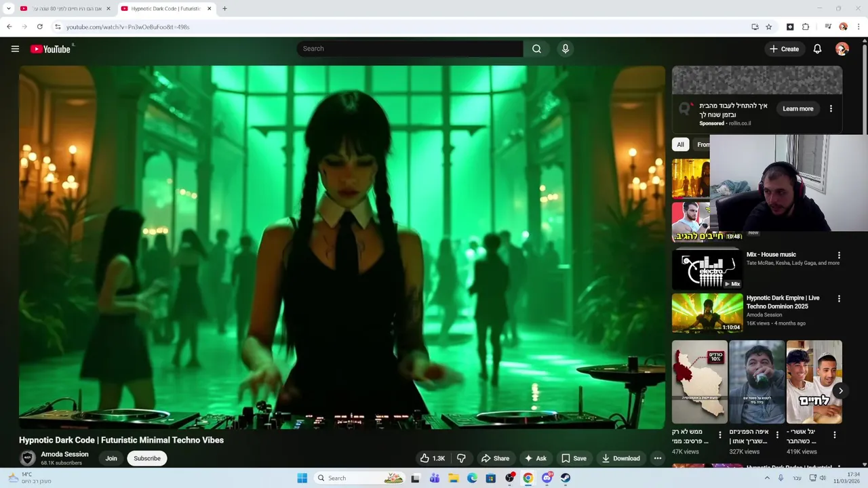Screen dimensions: 868x488
Task: Switch to the first Hebrew-titled browser tab
Action: (64, 9)
